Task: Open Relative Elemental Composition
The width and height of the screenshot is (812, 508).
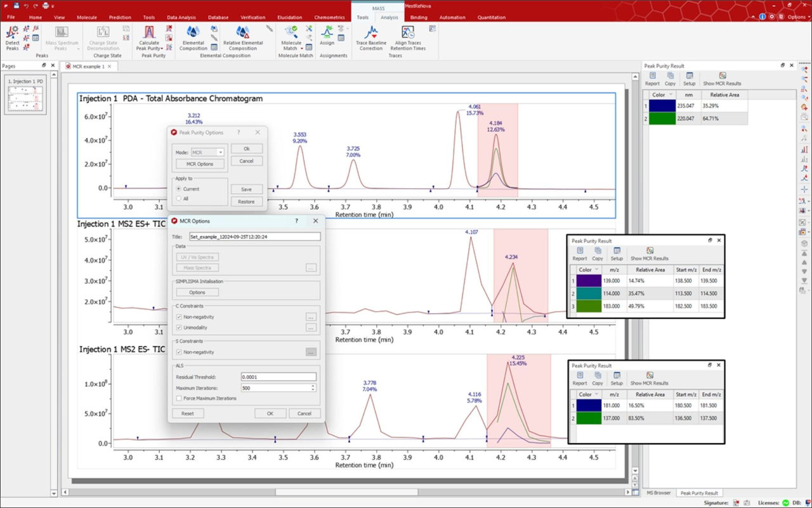Action: (243, 37)
